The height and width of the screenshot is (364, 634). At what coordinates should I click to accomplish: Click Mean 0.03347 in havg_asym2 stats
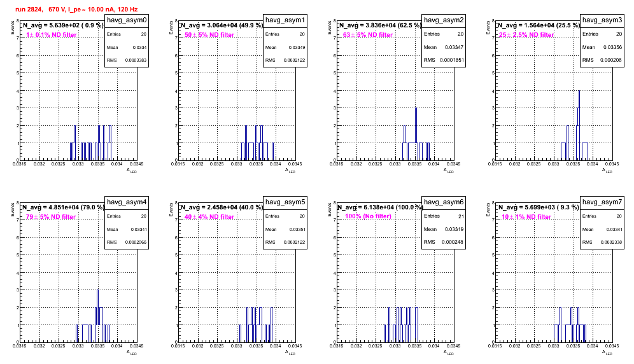[444, 47]
